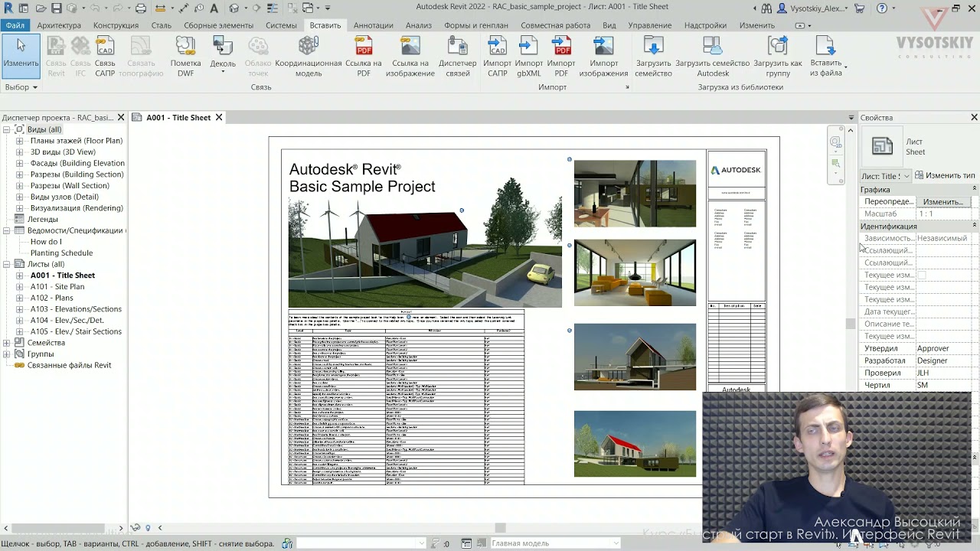
Task: Click the Импорт САПР tool
Action: (x=498, y=57)
